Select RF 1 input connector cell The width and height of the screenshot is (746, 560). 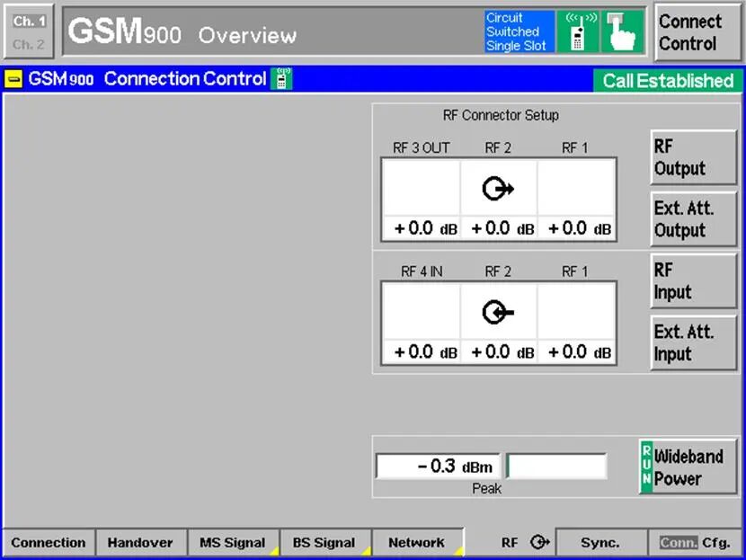(x=575, y=312)
